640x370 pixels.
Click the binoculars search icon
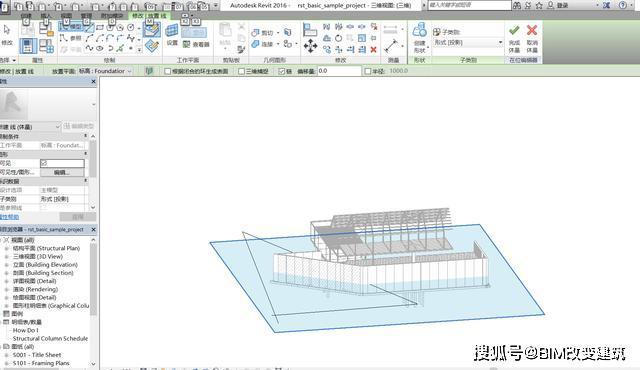click(x=517, y=5)
